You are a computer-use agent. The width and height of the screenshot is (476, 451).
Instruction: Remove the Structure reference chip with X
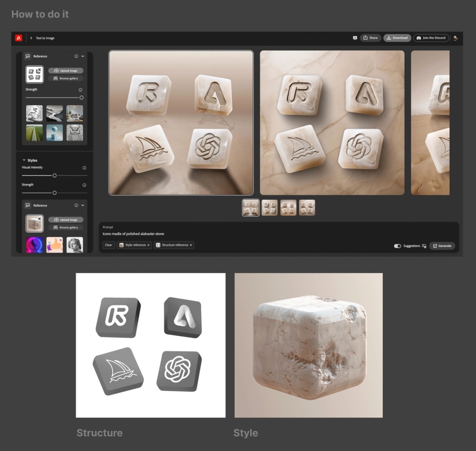point(191,245)
